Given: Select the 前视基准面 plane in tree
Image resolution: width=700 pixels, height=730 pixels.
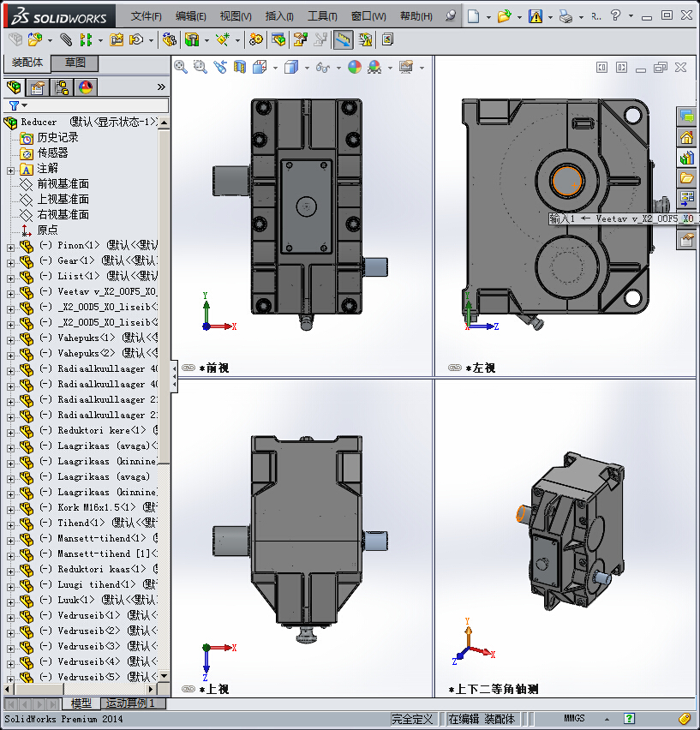Looking at the screenshot, I should (x=63, y=184).
